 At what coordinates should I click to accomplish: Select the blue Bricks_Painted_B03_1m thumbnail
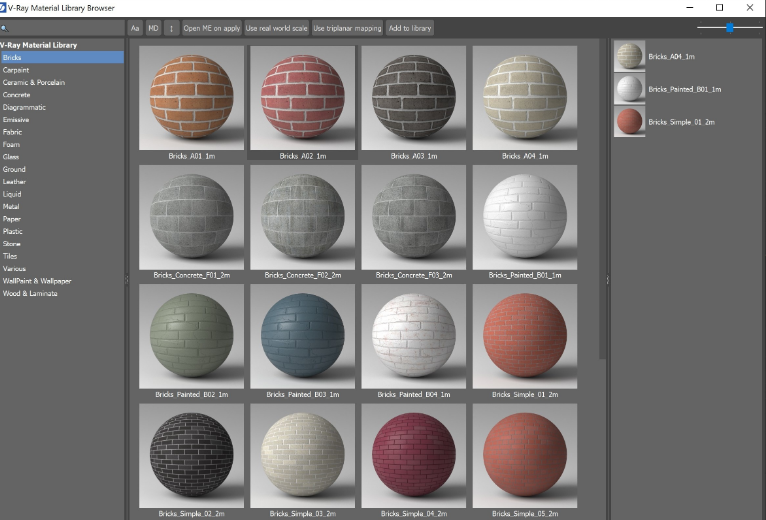(302, 337)
